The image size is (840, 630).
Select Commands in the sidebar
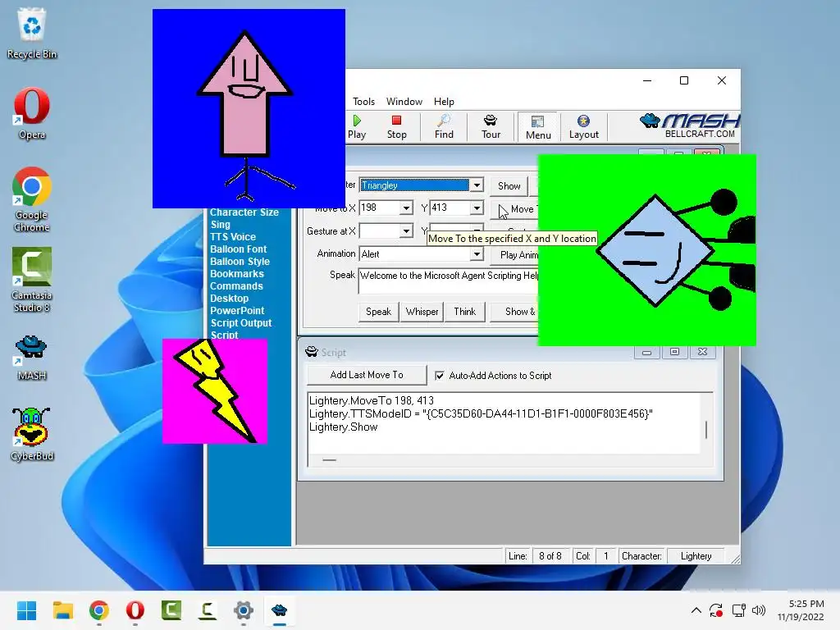pos(236,286)
